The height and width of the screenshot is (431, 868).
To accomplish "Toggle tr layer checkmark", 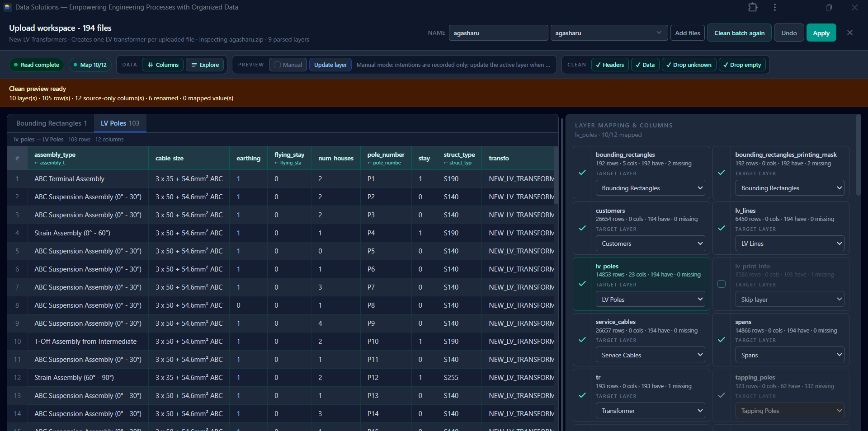I will (582, 395).
